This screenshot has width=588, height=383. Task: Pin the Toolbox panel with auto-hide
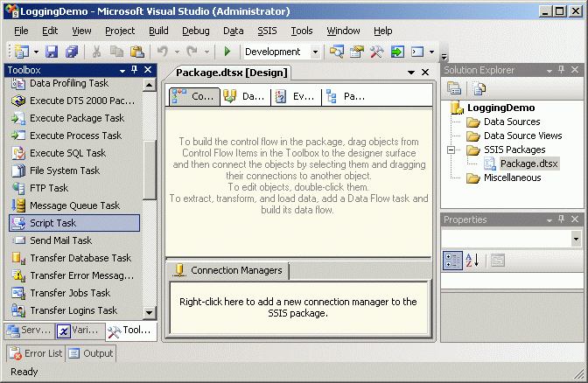point(135,70)
